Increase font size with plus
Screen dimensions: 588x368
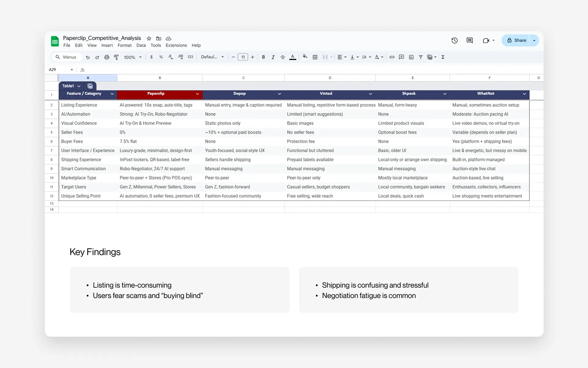click(253, 57)
